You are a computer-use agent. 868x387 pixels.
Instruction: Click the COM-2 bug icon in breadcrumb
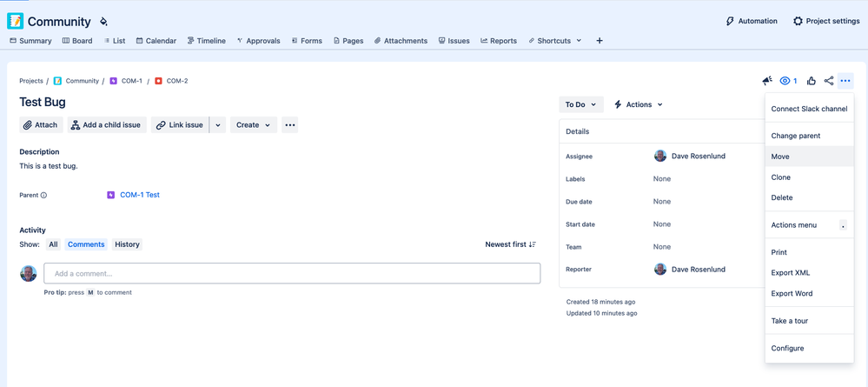click(158, 81)
